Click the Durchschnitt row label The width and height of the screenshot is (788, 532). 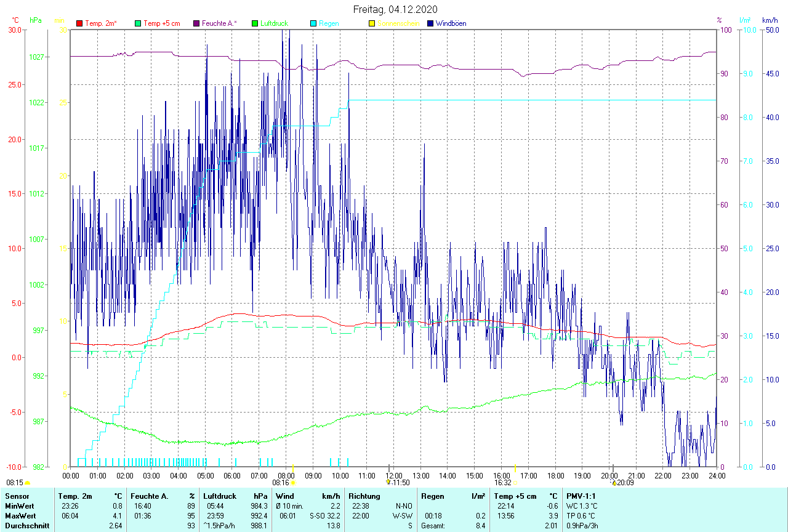pyautogui.click(x=27, y=525)
